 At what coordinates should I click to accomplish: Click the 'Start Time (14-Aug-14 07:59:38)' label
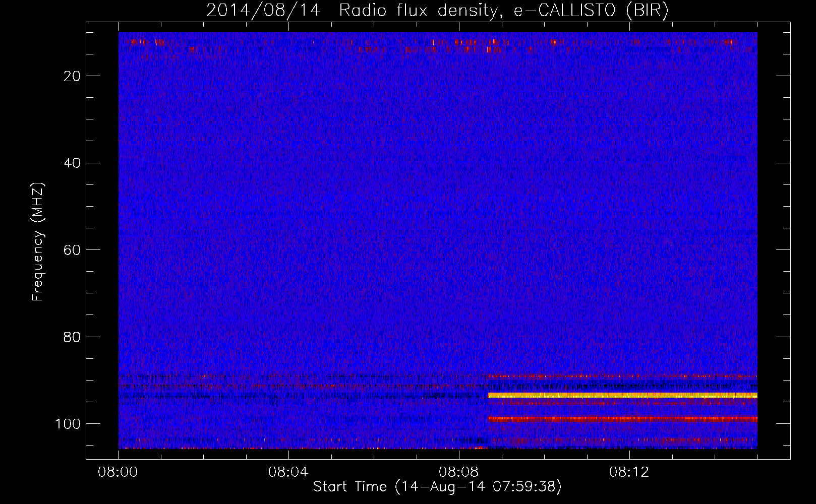[437, 487]
